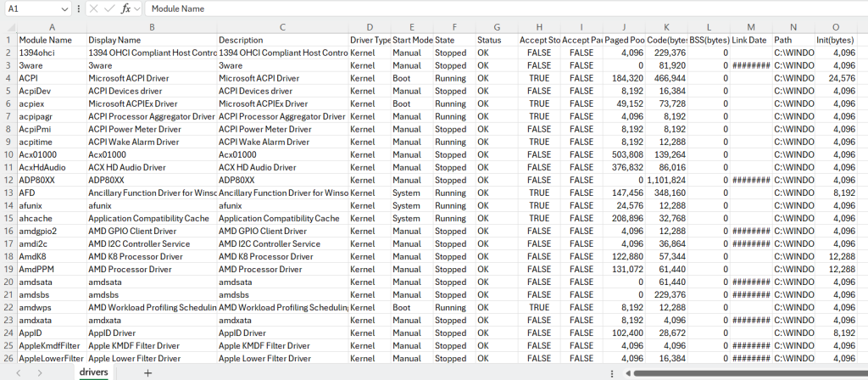Click the Enter checkmark in formula bar

[108, 8]
